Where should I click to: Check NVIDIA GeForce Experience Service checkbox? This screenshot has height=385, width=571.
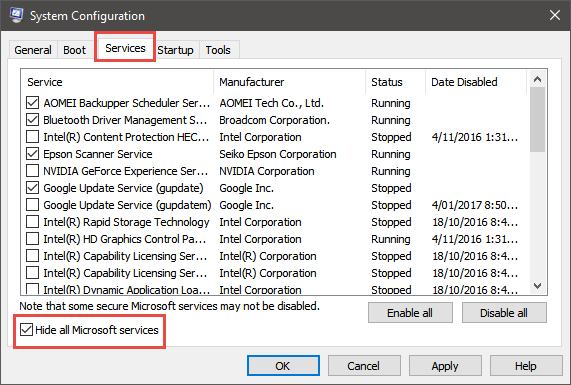tap(32, 171)
